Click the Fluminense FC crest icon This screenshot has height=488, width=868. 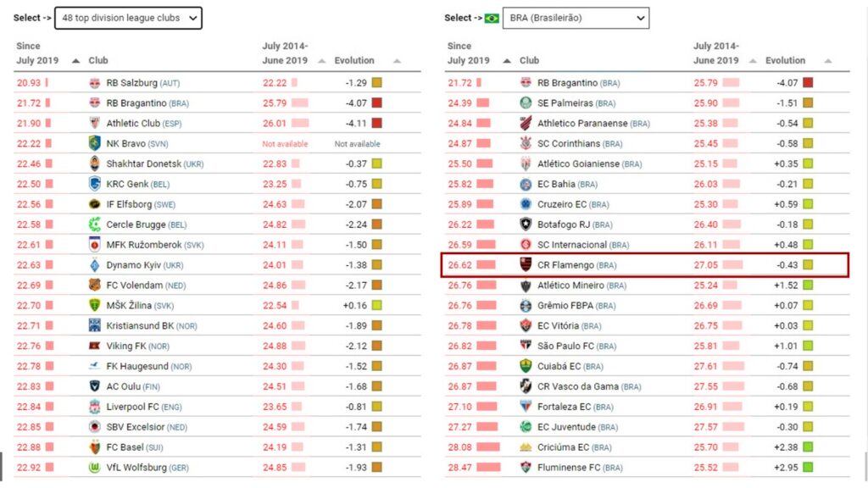pos(526,467)
